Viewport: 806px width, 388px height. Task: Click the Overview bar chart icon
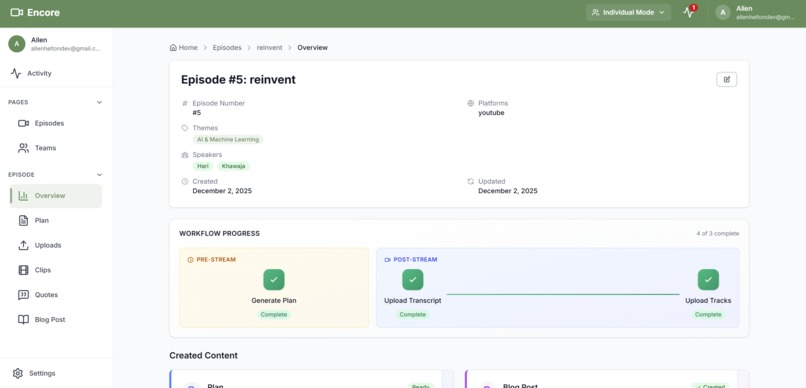pos(23,196)
